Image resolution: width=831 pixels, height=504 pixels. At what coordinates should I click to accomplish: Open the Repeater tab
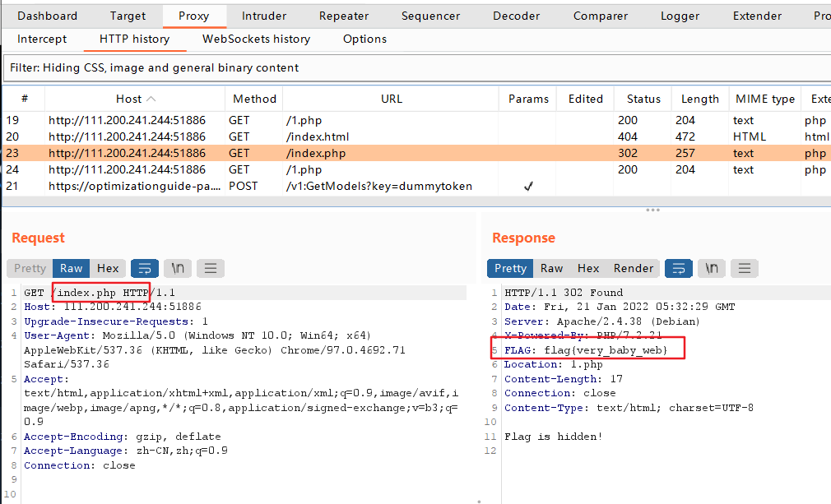pos(344,16)
